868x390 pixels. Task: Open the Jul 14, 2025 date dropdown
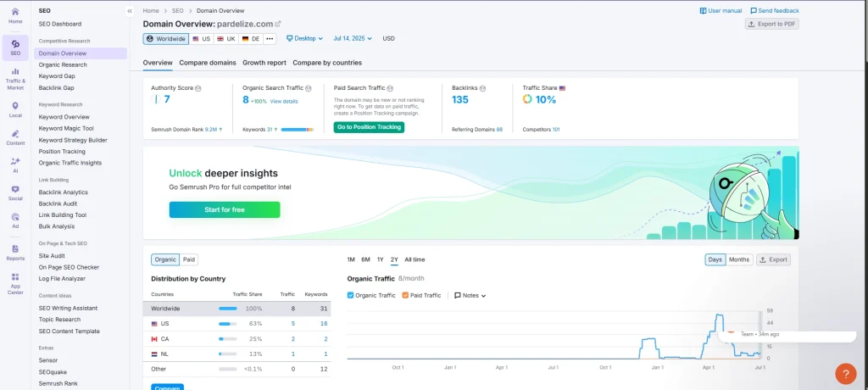tap(353, 39)
